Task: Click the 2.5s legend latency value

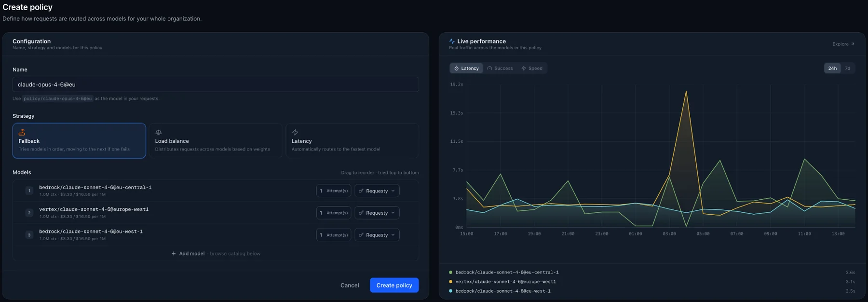Action: [x=850, y=291]
